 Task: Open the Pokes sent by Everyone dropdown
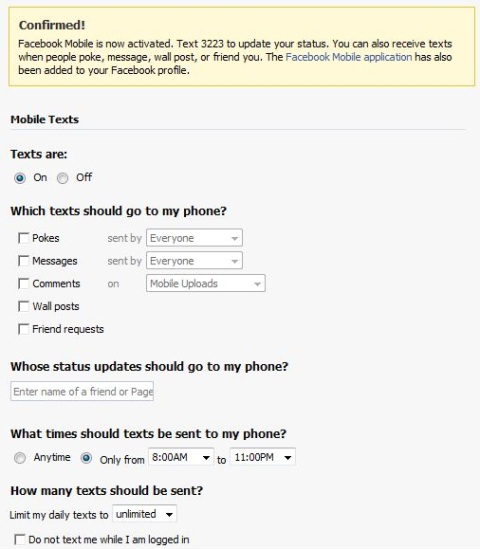[194, 238]
